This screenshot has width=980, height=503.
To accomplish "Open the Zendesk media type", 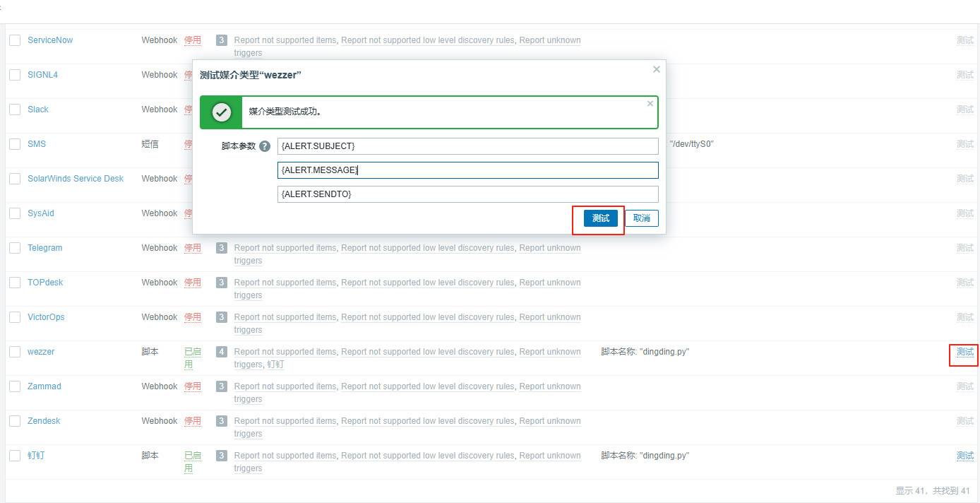I will (x=44, y=421).
